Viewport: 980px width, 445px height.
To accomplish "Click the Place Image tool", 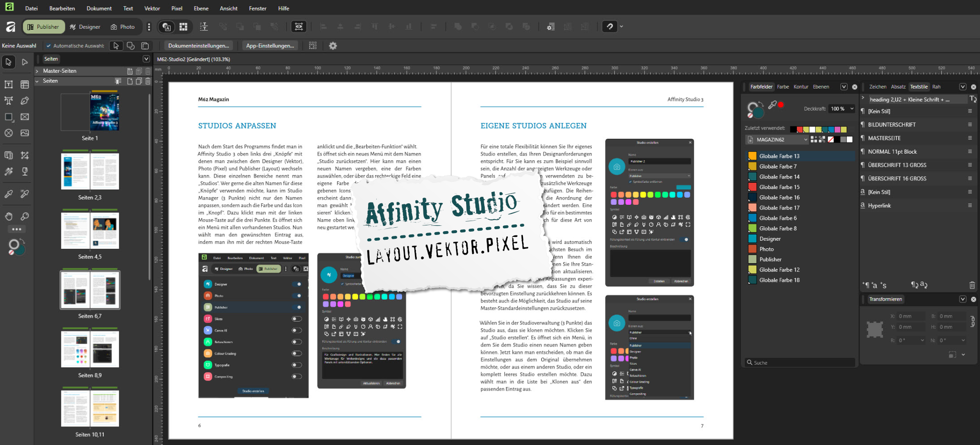I will coord(25,133).
